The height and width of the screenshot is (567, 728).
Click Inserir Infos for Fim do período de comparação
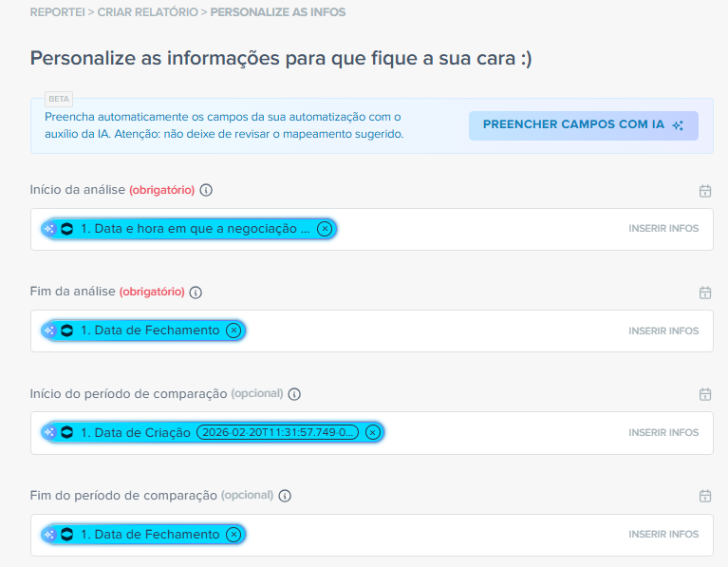coord(663,534)
